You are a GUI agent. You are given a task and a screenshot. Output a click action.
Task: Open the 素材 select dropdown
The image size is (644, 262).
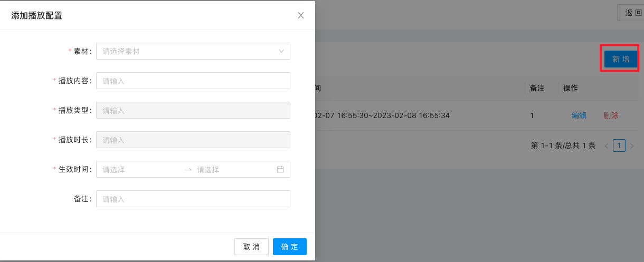(x=193, y=51)
